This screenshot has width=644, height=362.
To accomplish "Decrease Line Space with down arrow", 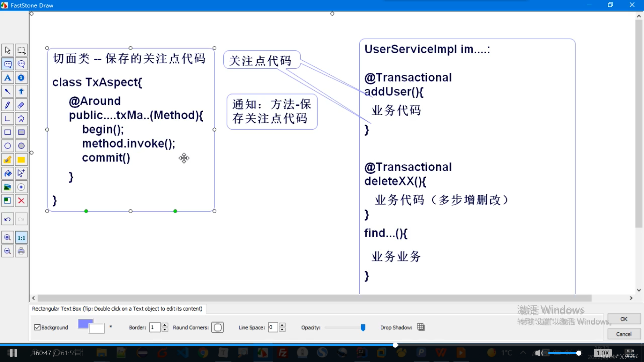I will click(x=282, y=329).
